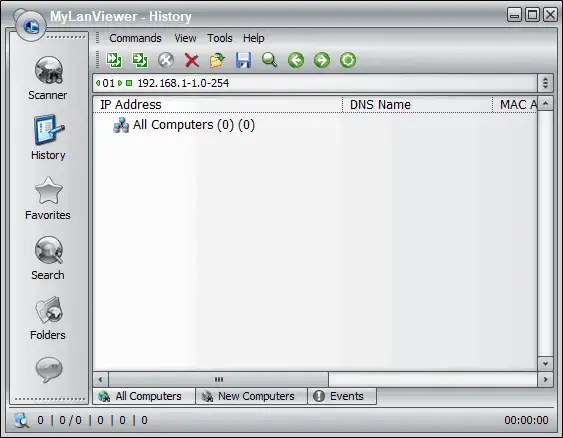Click the horizontal scrollbar thumb
Viewport: 563px width, 438px height.
(x=219, y=379)
